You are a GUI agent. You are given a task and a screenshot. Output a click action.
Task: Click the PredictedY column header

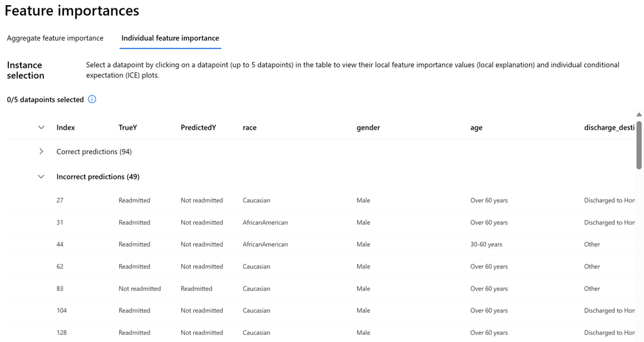199,127
